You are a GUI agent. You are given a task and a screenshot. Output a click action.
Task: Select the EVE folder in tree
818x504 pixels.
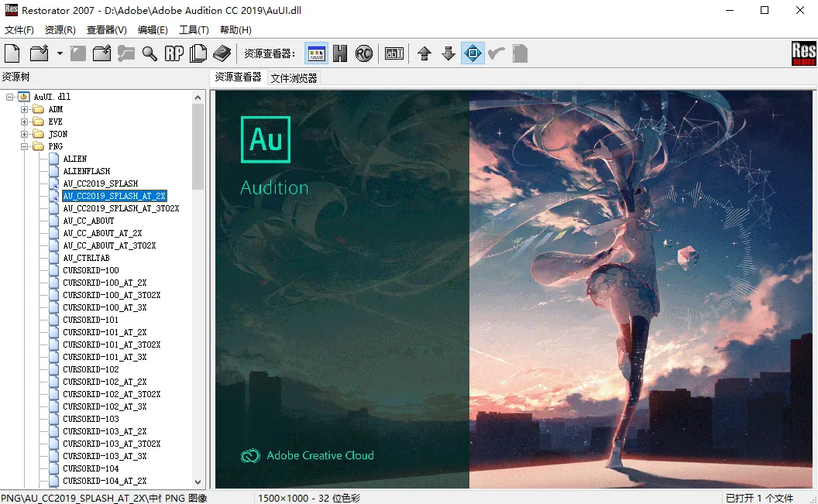point(55,122)
